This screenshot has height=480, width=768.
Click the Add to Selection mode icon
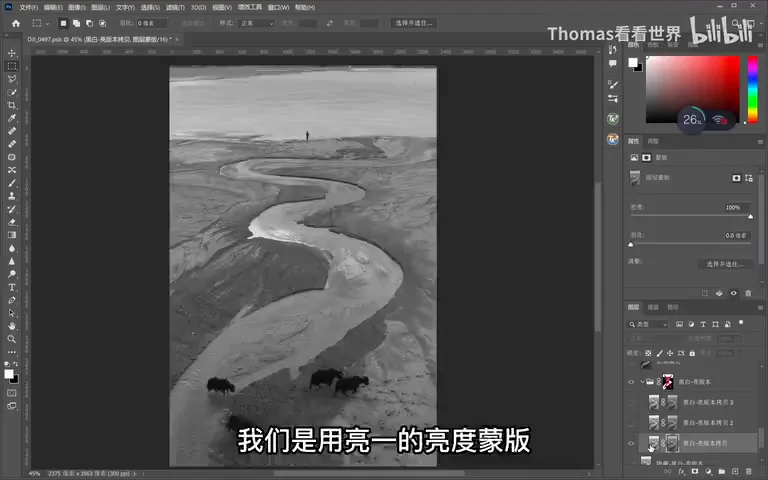76,23
